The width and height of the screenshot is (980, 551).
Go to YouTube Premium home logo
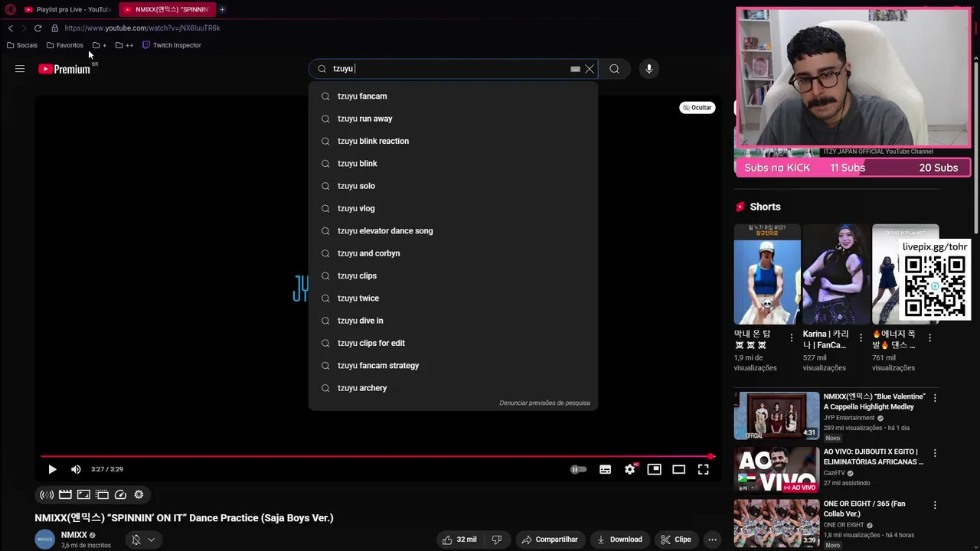(64, 69)
